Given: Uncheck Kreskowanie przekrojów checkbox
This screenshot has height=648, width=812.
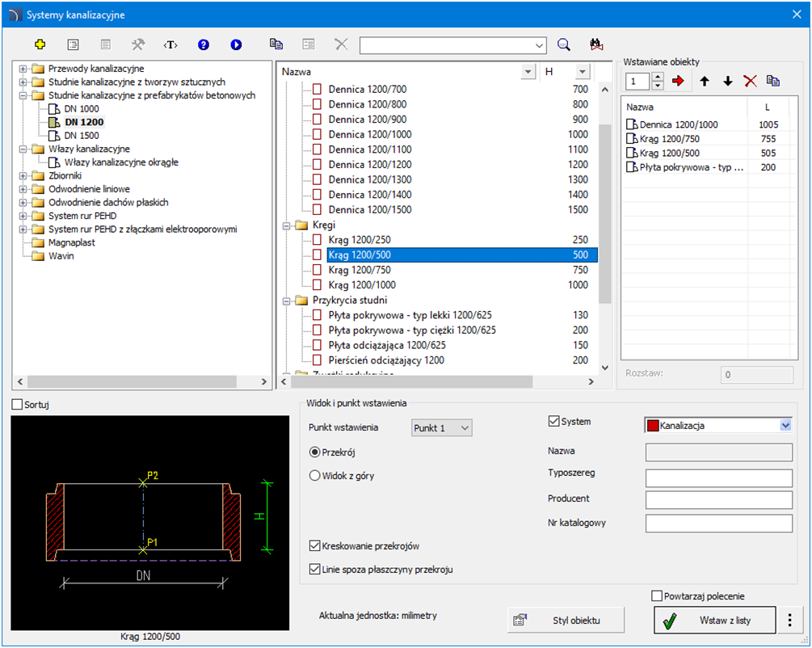Looking at the screenshot, I should tap(316, 546).
